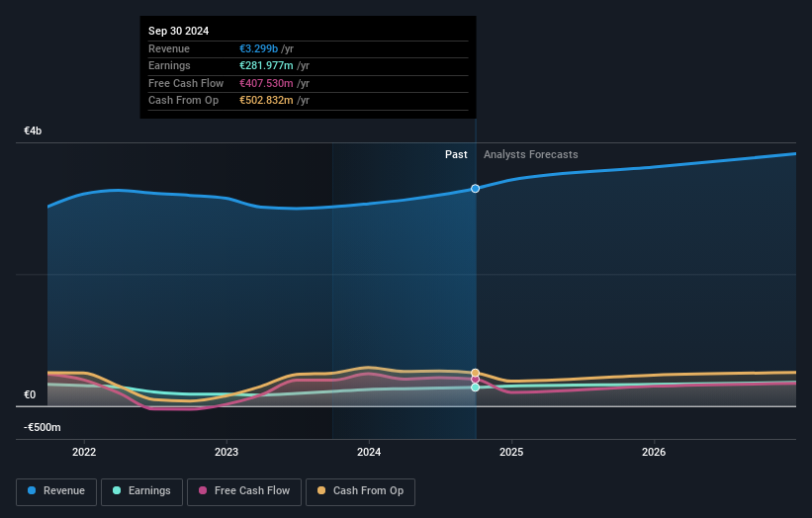Viewport: 812px width, 518px height.
Task: Click the teal Earnings data point marker
Action: (475, 388)
